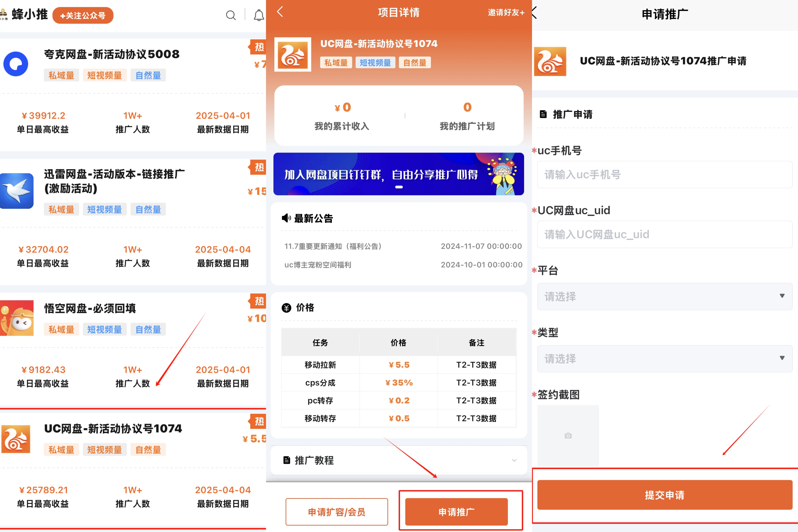Tap the 价格 yen coin icon
Viewport: 798px width, 532px height.
click(286, 308)
